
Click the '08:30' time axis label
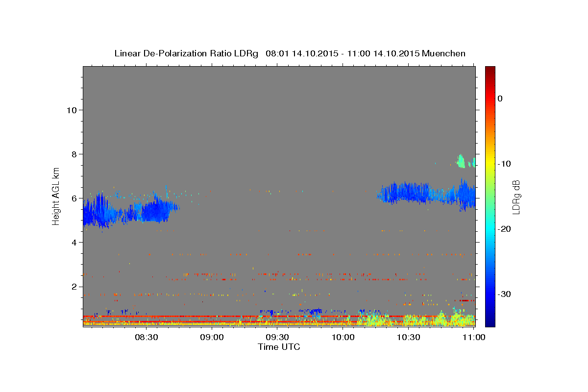pyautogui.click(x=146, y=337)
